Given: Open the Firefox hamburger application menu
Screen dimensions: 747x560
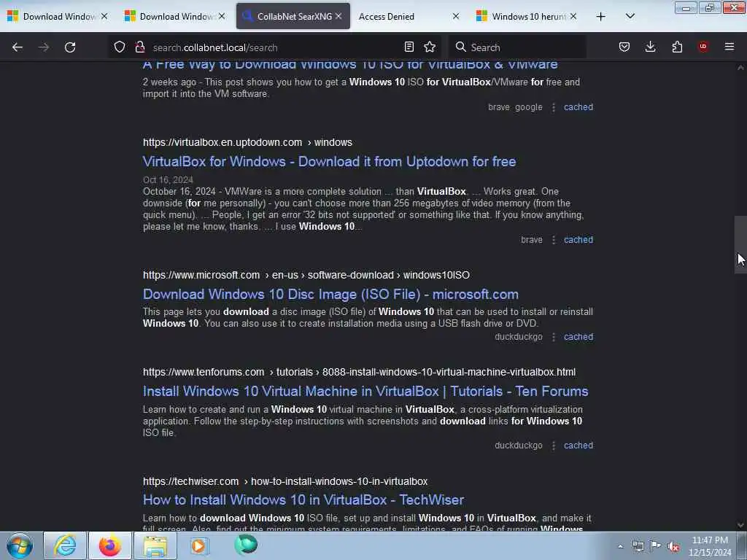Looking at the screenshot, I should pyautogui.click(x=729, y=47).
